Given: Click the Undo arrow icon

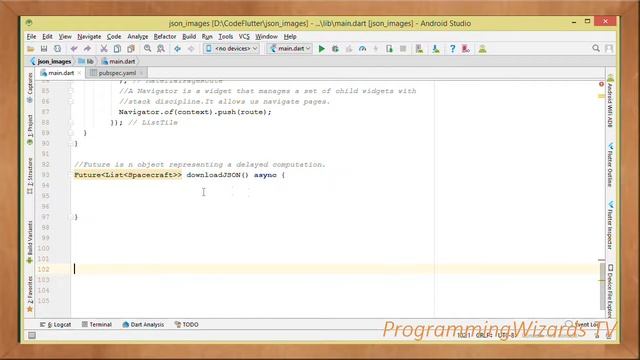Looking at the screenshot, I should coord(74,49).
